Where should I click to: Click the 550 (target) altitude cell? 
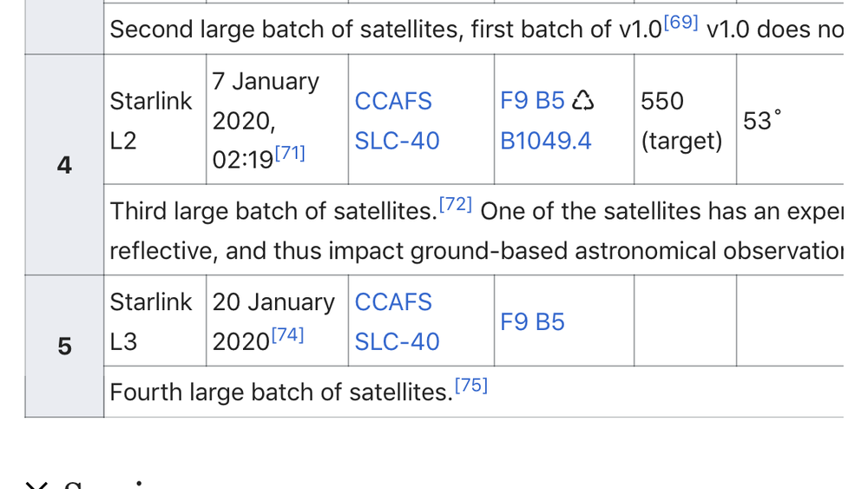tap(681, 121)
